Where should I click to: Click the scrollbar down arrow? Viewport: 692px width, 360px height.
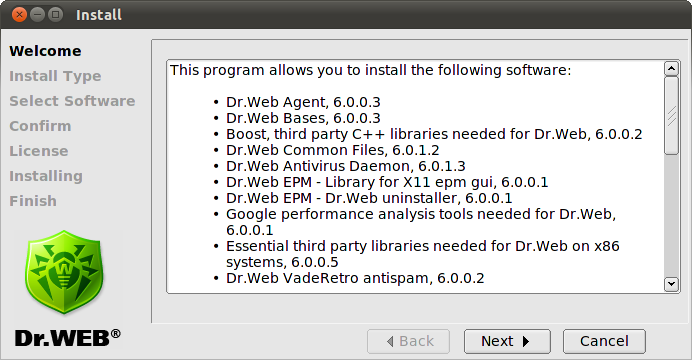click(x=671, y=284)
